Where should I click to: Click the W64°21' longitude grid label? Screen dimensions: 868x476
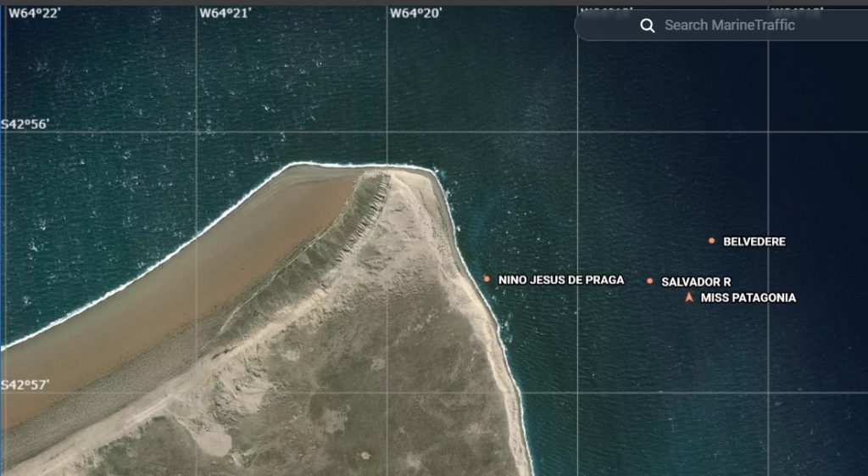coord(225,13)
